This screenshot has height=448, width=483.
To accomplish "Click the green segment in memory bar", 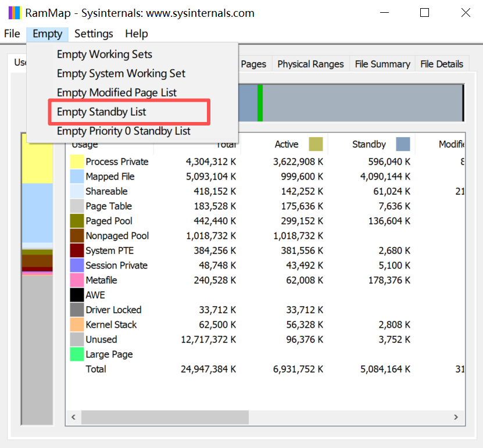I will pyautogui.click(x=260, y=103).
